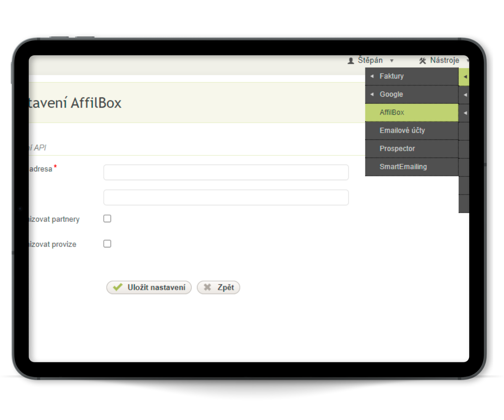
Task: Go back using the Zpět button
Action: pos(218,288)
